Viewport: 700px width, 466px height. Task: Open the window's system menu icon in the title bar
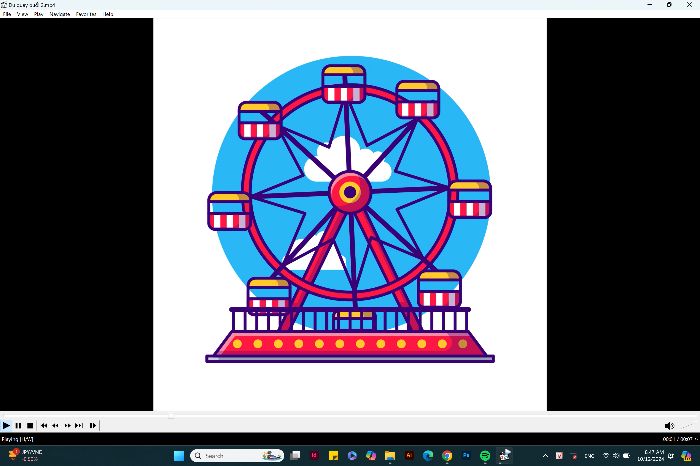tap(4, 4)
